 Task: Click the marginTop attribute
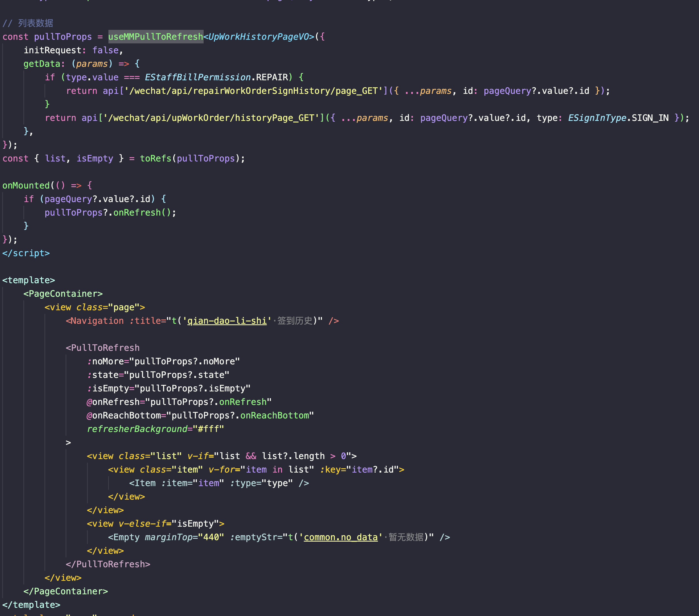pos(169,537)
